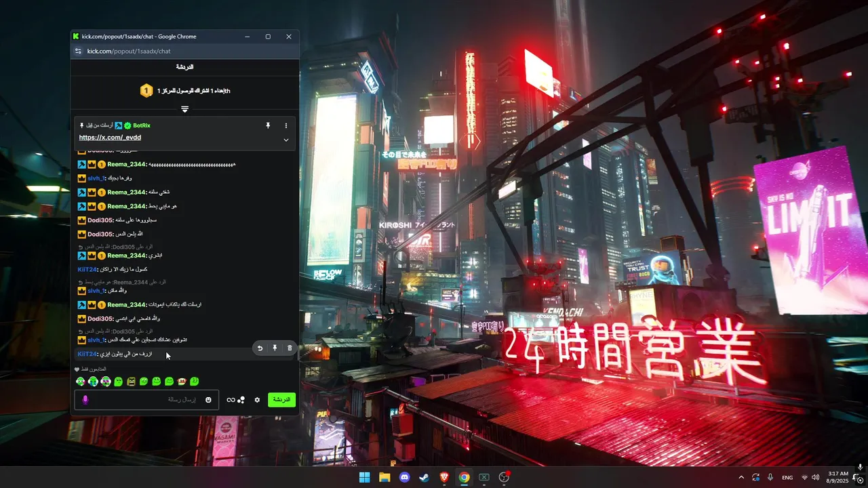Click Reema_2344 username in 'ابشري' message
Screen dimensions: 868x488
point(127,256)
